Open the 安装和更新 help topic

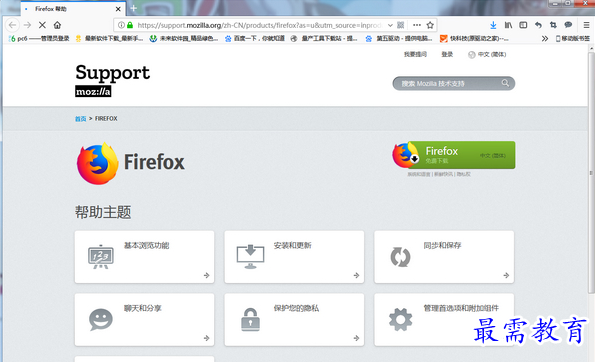pyautogui.click(x=294, y=257)
